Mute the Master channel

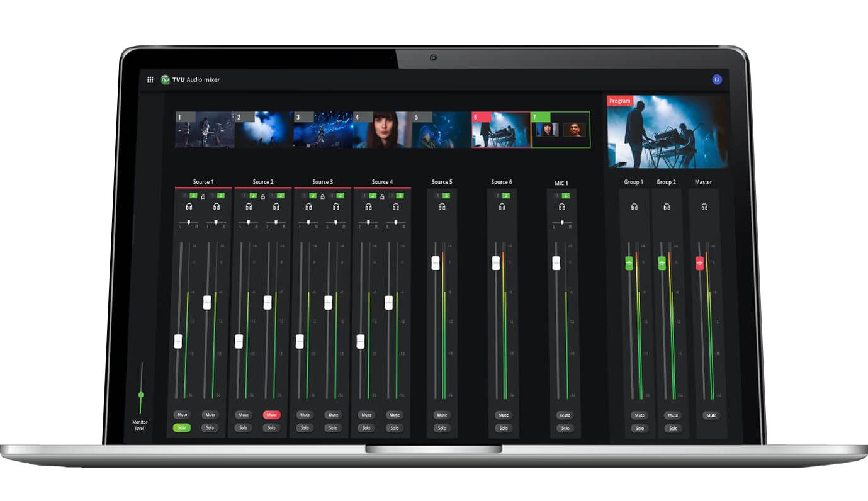[x=711, y=415]
